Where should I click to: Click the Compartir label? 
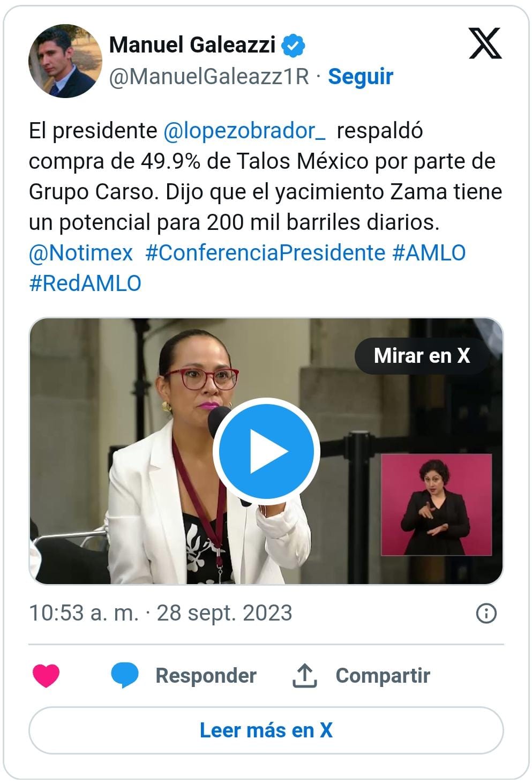coord(383,676)
